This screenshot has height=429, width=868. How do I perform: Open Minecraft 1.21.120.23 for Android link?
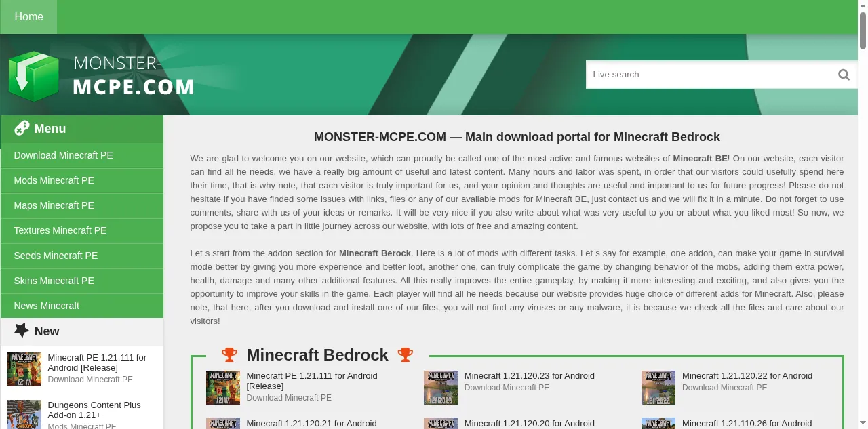(530, 376)
